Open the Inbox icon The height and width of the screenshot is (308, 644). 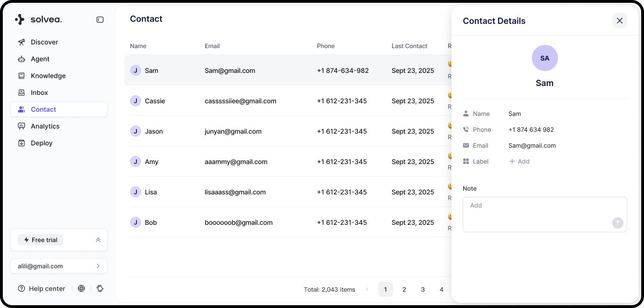pos(21,92)
